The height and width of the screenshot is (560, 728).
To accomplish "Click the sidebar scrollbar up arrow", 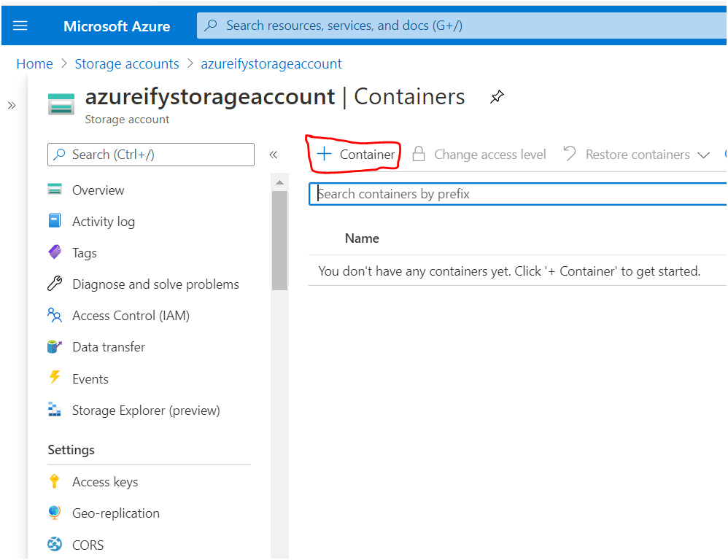I will pyautogui.click(x=279, y=182).
